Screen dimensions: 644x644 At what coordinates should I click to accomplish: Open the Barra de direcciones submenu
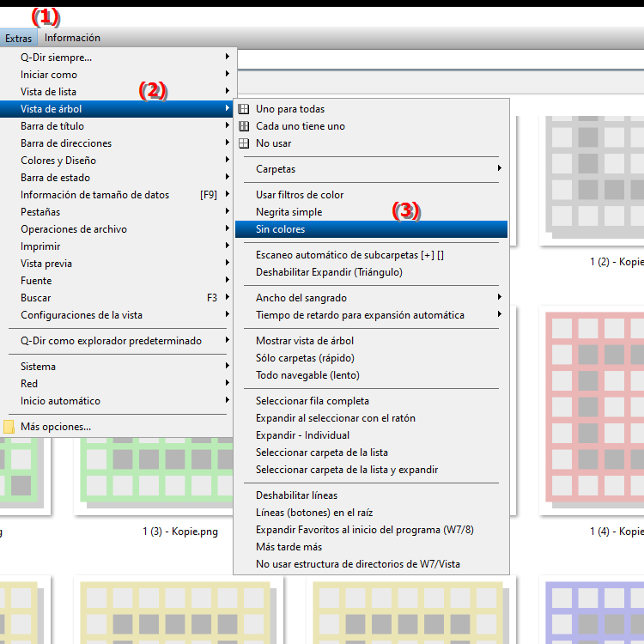[x=117, y=143]
